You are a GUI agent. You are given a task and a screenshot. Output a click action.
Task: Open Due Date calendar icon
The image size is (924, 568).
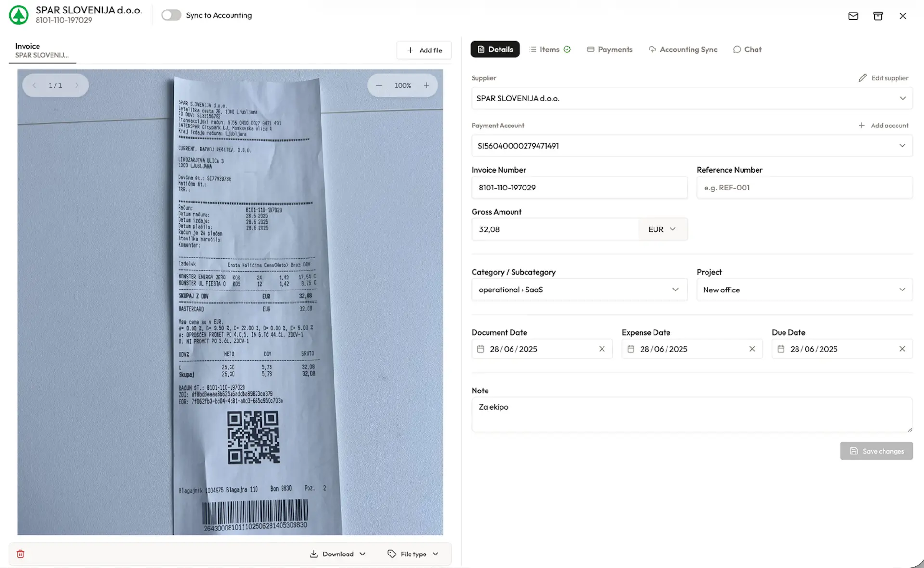click(x=781, y=349)
